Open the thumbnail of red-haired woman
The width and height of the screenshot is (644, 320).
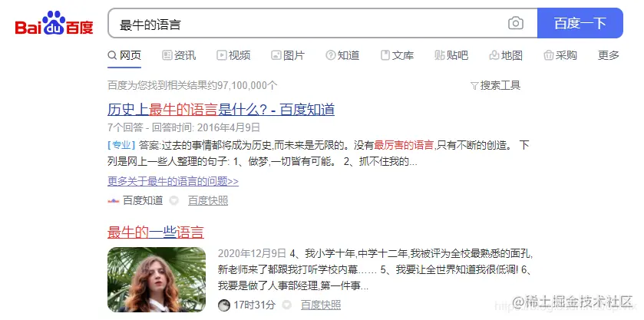click(x=157, y=279)
